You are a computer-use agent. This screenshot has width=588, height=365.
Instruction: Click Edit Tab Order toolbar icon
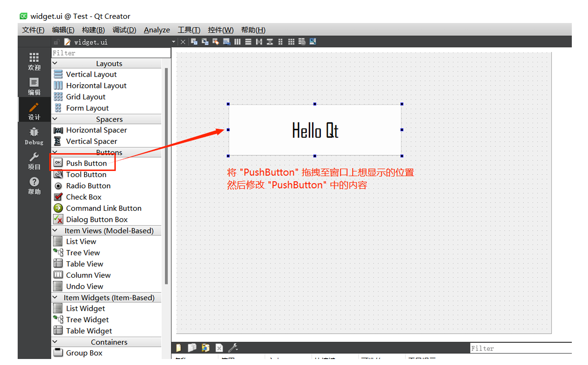pos(226,42)
